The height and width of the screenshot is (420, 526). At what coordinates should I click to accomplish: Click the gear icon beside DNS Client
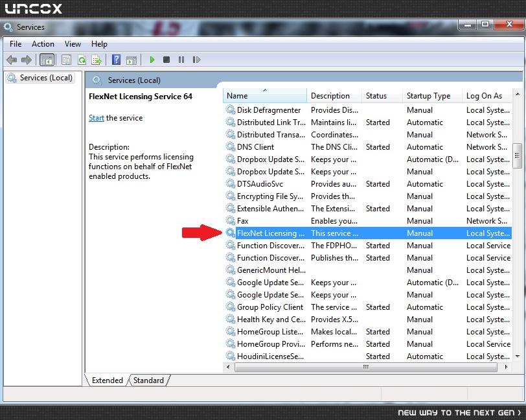(x=231, y=146)
